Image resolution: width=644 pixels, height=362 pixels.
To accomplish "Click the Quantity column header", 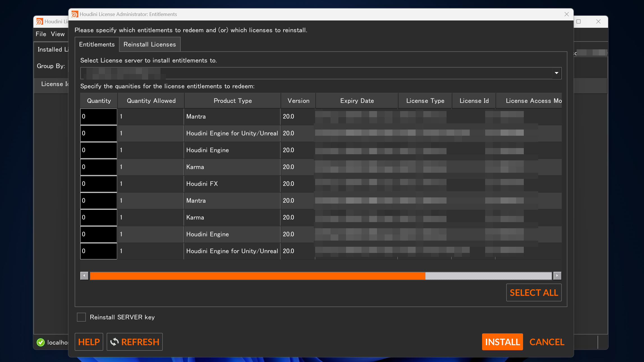I will (99, 101).
